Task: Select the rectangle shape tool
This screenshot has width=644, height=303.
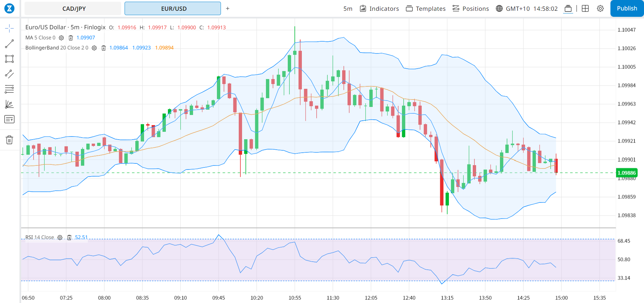Action: (9, 59)
